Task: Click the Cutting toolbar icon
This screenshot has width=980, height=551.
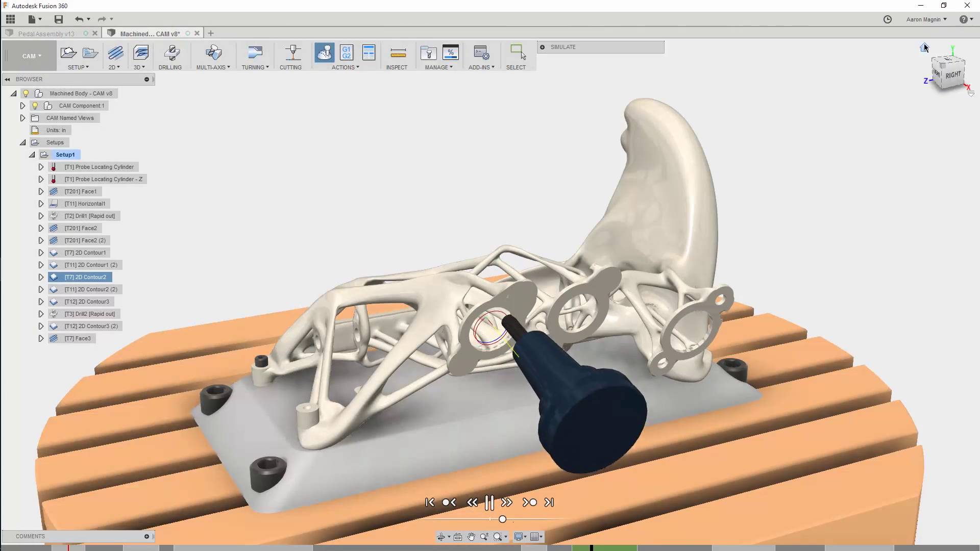Action: coord(292,53)
